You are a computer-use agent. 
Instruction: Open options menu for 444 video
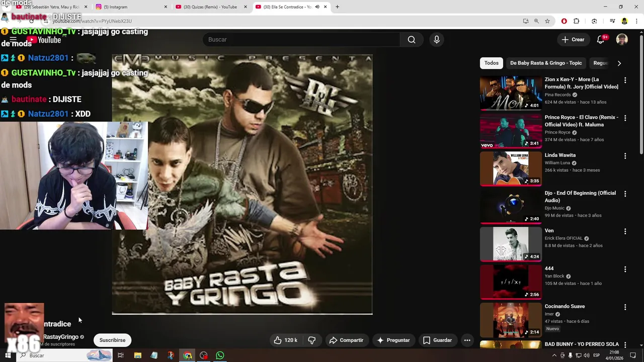coord(625,269)
